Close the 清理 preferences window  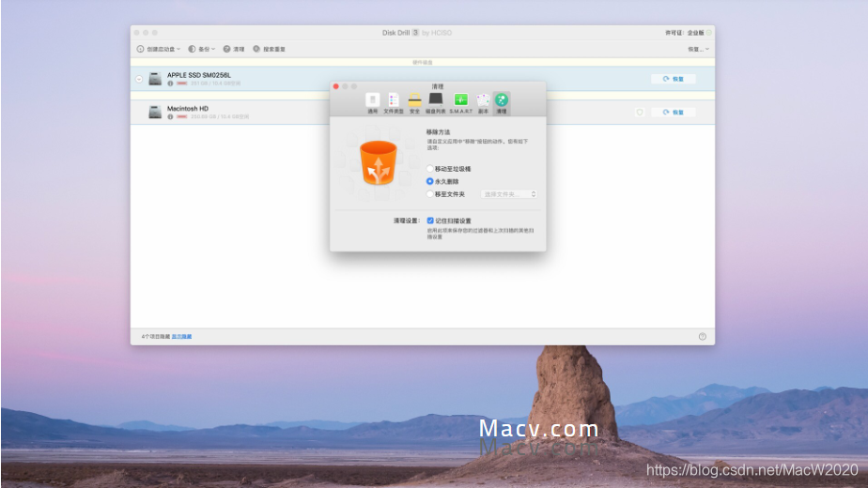coord(336,86)
